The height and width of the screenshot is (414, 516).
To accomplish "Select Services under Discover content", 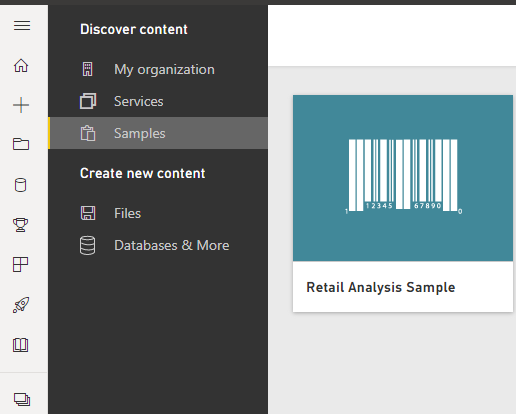I will (x=158, y=101).
